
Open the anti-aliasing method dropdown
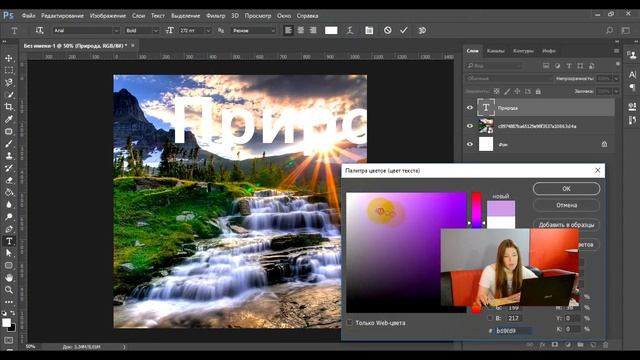254,31
